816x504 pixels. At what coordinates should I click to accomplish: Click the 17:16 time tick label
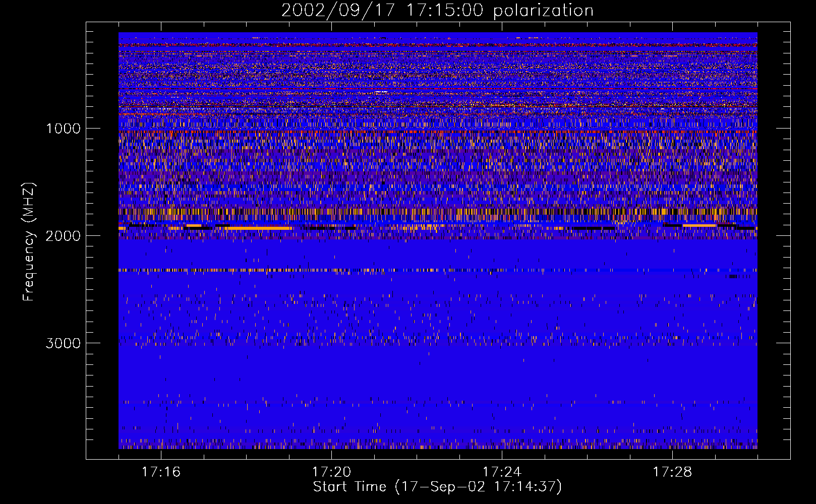tap(161, 472)
